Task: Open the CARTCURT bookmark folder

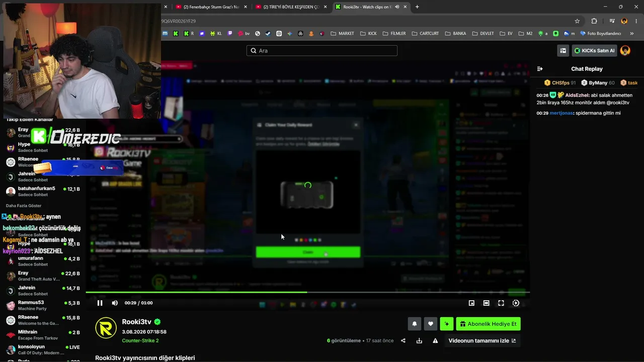Action: tap(425, 34)
